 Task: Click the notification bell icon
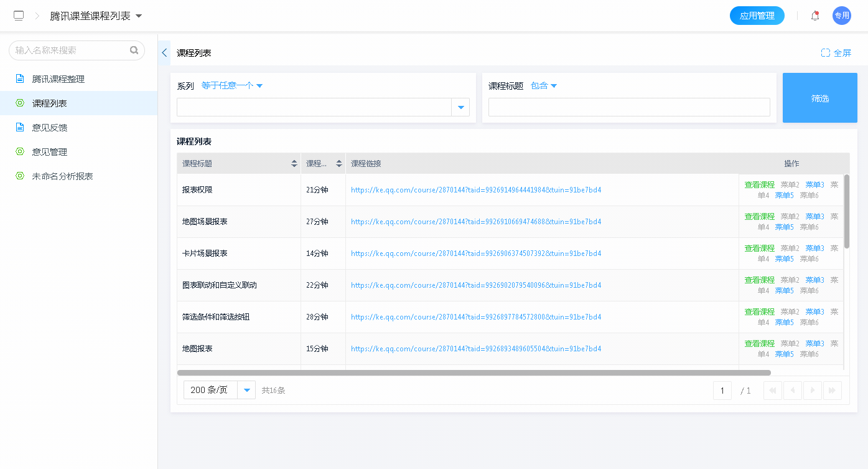(814, 16)
